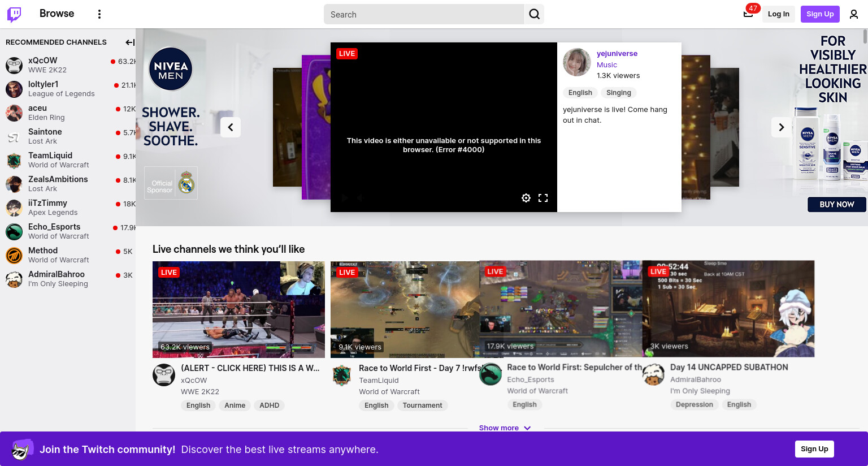Click xQcOW avatar under WWE stream card

click(164, 375)
